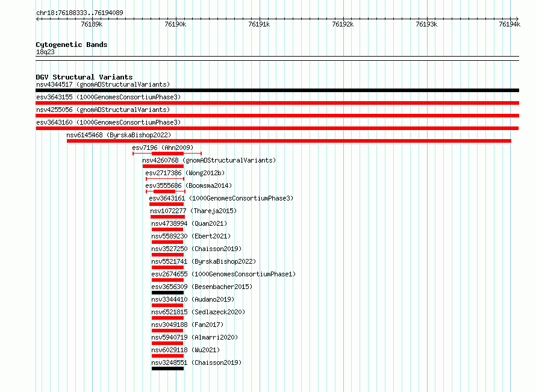Click the 76190k ruler tick label

[175, 24]
